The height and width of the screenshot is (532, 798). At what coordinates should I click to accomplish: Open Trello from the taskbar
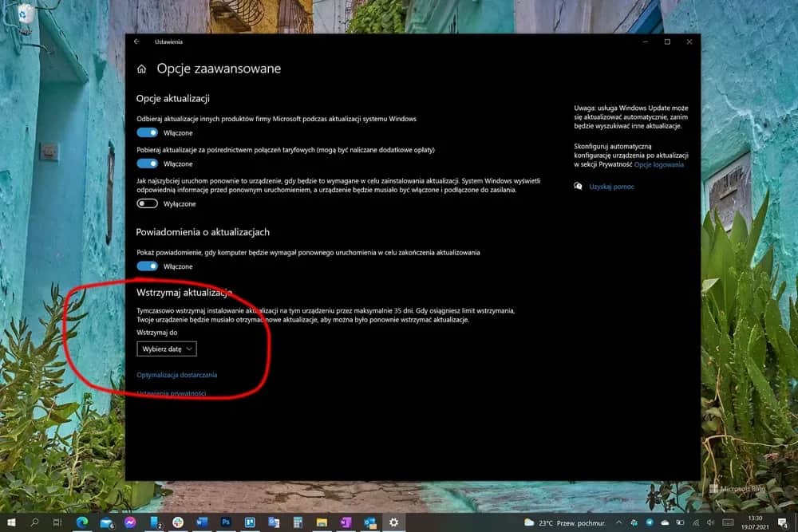tap(249, 523)
